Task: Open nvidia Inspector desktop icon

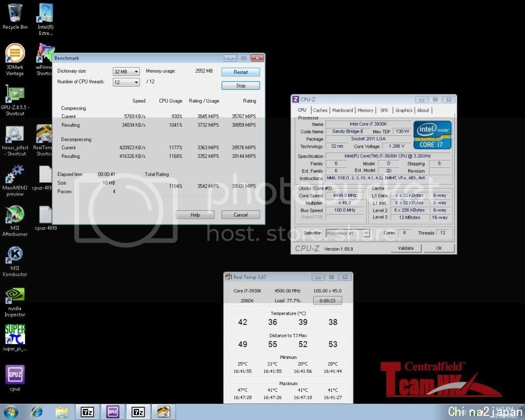Action: pos(15,302)
